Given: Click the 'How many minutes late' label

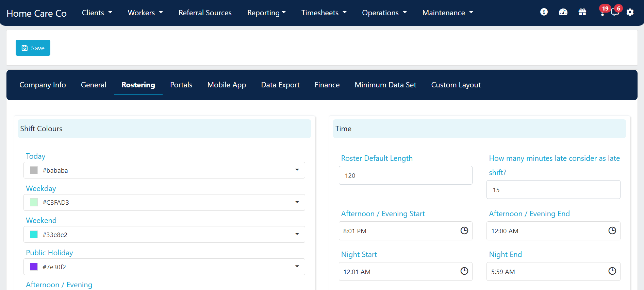Looking at the screenshot, I should pyautogui.click(x=554, y=165).
